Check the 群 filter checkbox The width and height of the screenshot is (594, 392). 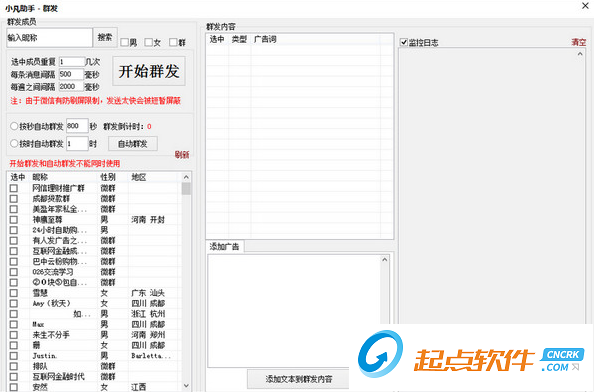click(173, 42)
